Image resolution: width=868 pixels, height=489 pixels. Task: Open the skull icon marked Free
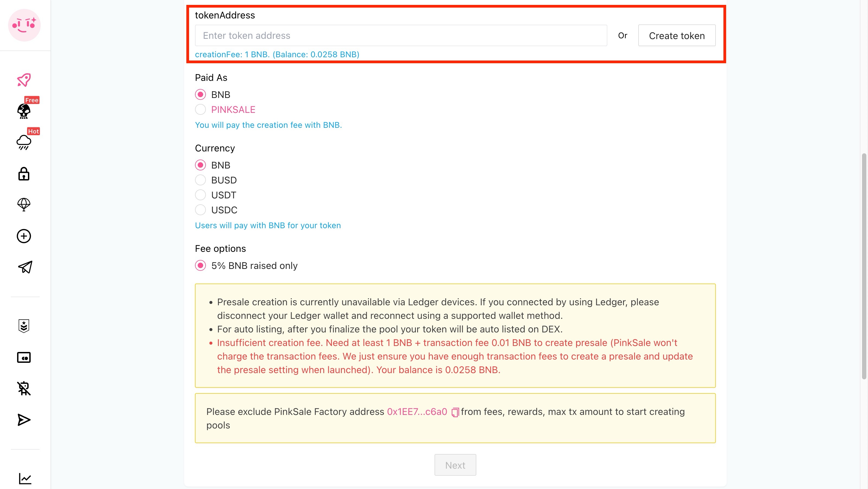click(24, 111)
